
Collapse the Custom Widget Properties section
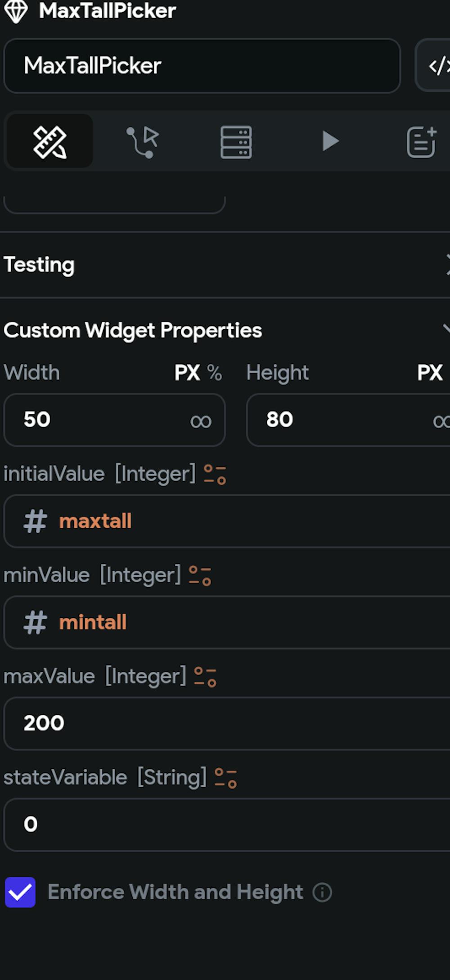click(x=445, y=330)
